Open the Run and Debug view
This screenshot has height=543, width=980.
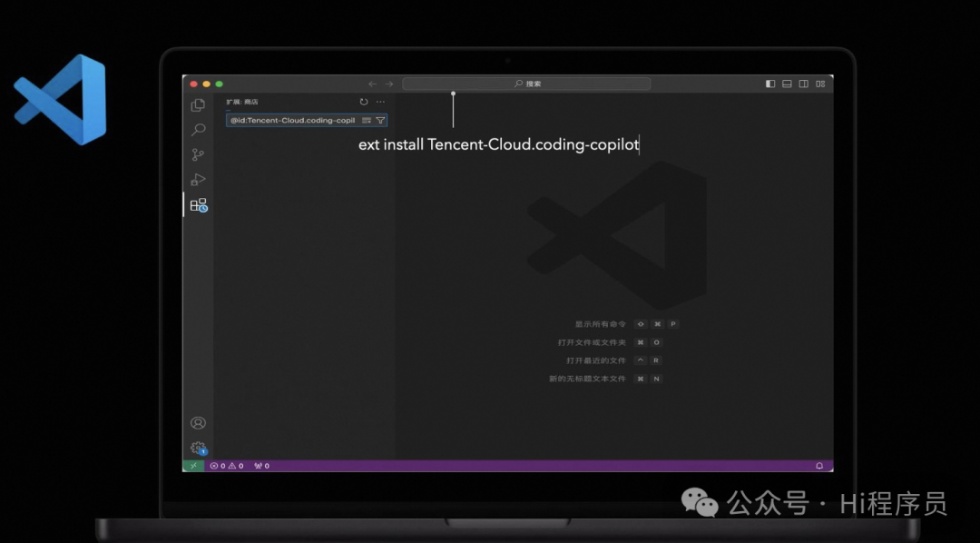[x=198, y=180]
